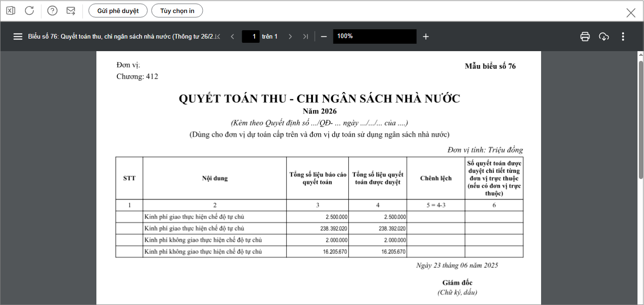Click Đơn vị tính: Triệu đồng
Screen dimensions: 644x305
tap(485, 150)
